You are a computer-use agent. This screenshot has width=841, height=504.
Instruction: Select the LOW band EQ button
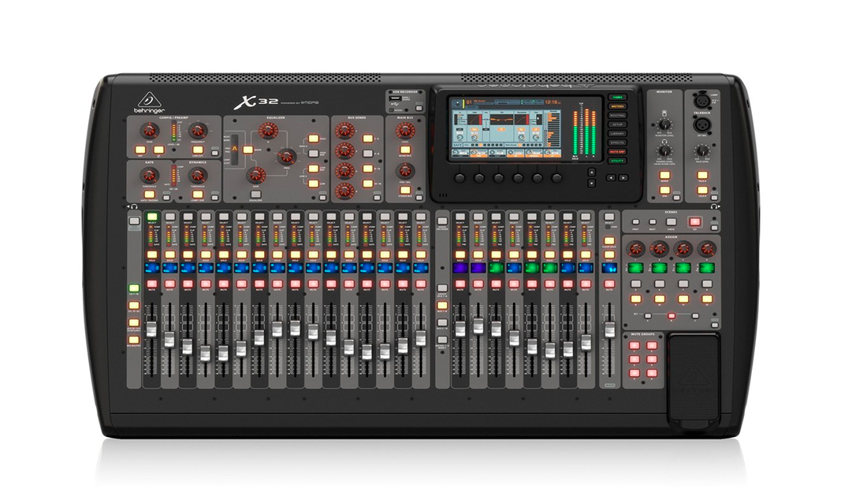click(x=313, y=183)
